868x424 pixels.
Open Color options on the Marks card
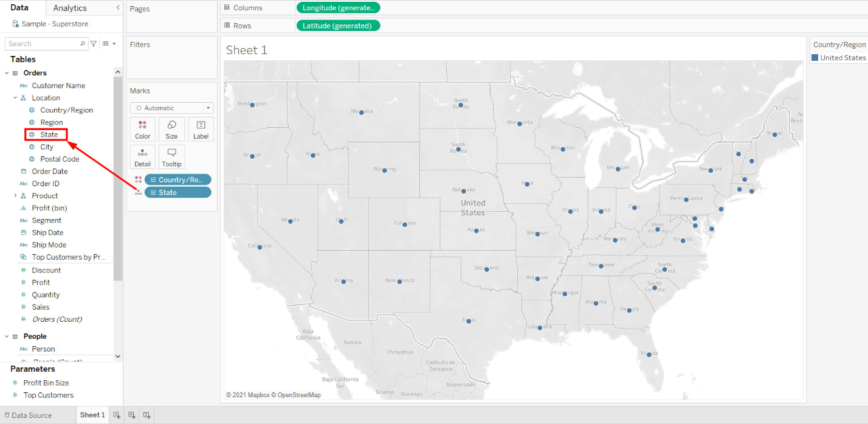click(x=142, y=129)
